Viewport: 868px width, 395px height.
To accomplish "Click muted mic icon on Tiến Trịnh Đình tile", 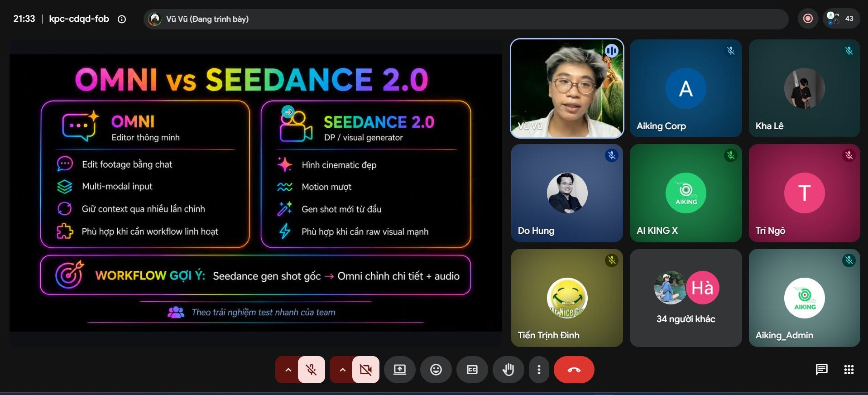I will click(x=612, y=260).
